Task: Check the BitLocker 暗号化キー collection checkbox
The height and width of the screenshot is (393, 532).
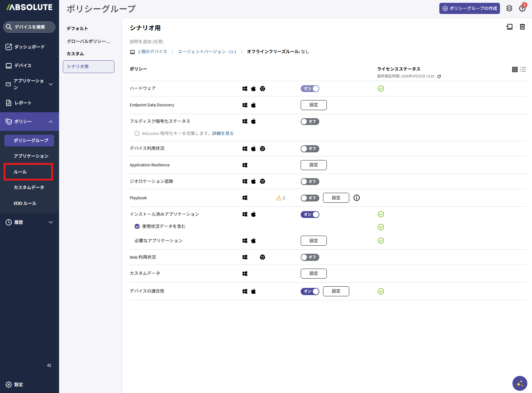Action: point(137,133)
